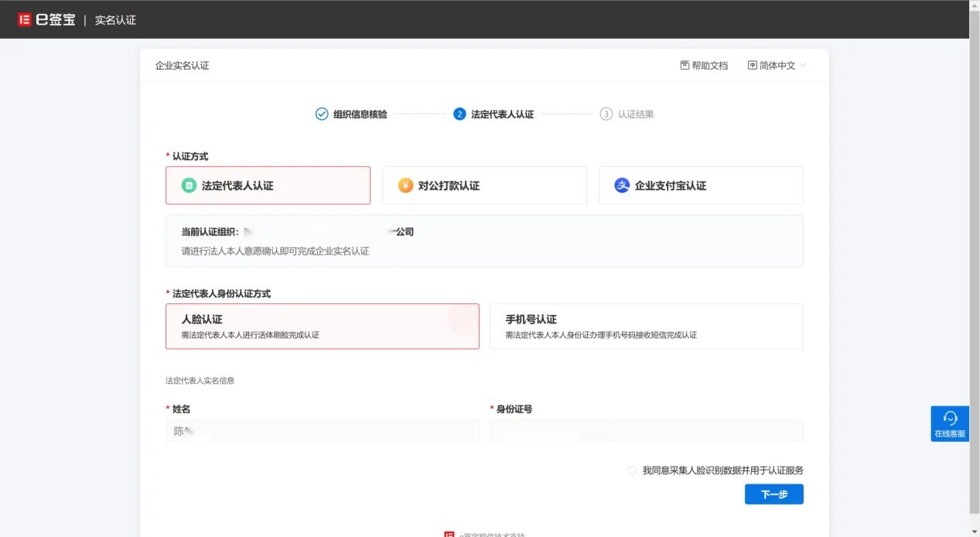The height and width of the screenshot is (537, 980).
Task: Select 法定代表人认证 verification method
Action: tap(268, 186)
